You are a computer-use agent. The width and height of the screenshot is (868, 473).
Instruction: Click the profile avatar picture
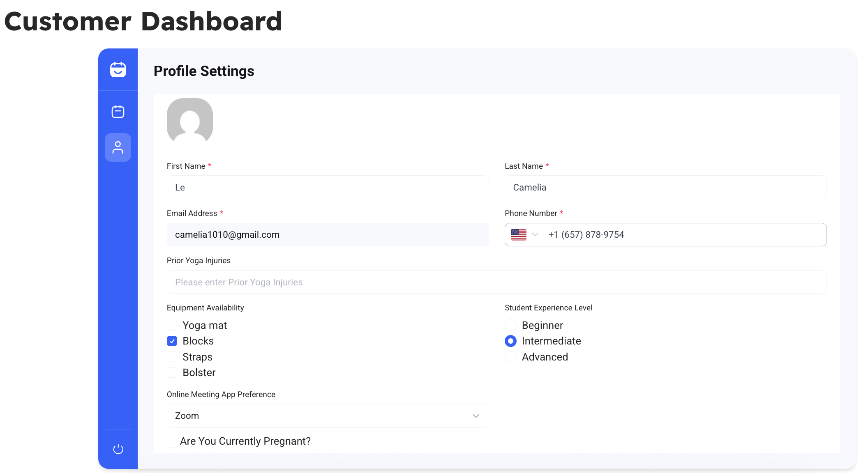click(x=190, y=121)
